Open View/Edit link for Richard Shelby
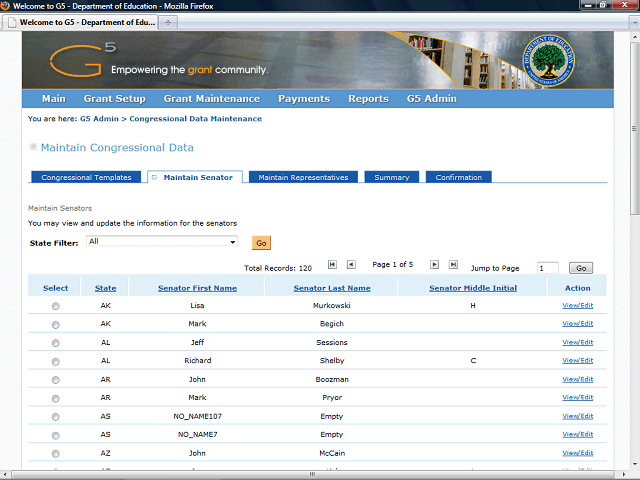Screen dimensions: 640x480 (x=577, y=360)
